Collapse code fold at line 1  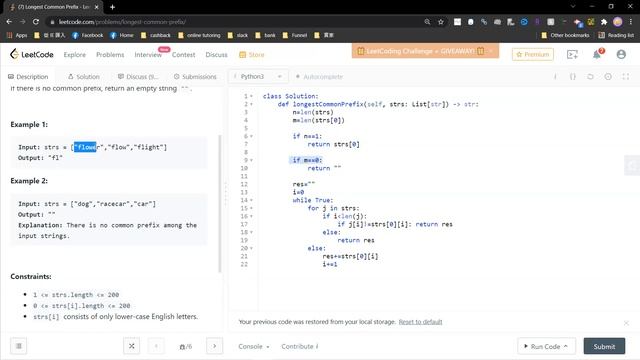pyautogui.click(x=251, y=96)
